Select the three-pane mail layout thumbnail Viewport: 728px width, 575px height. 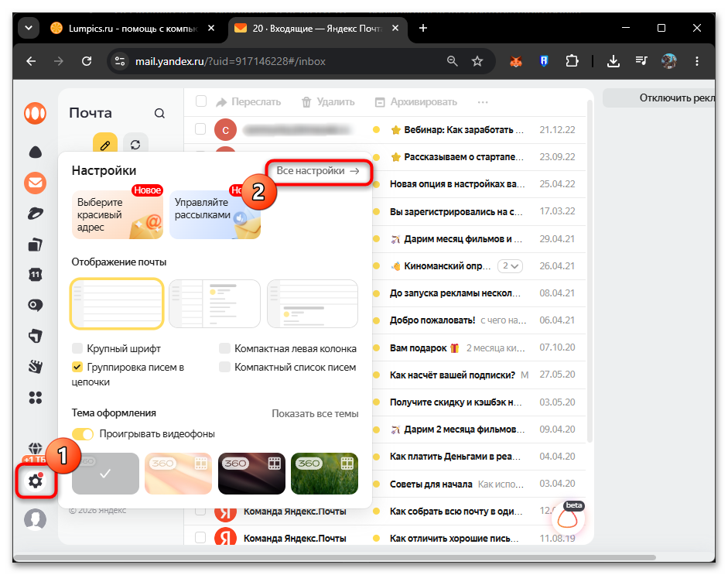pos(214,304)
